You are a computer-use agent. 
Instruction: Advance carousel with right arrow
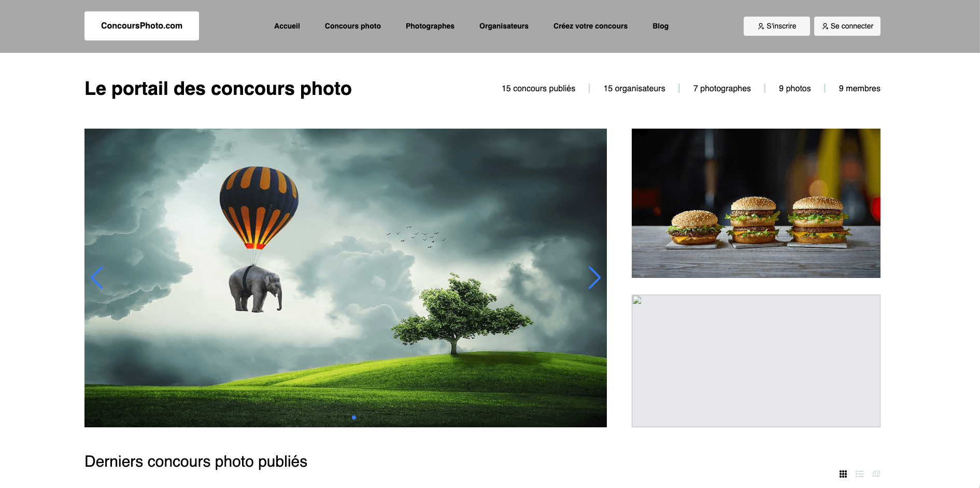[594, 277]
